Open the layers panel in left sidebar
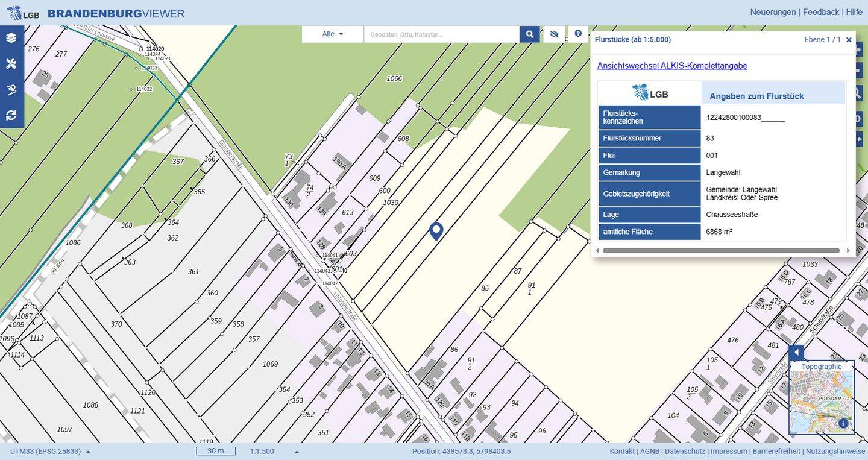The image size is (868, 460). [x=11, y=38]
